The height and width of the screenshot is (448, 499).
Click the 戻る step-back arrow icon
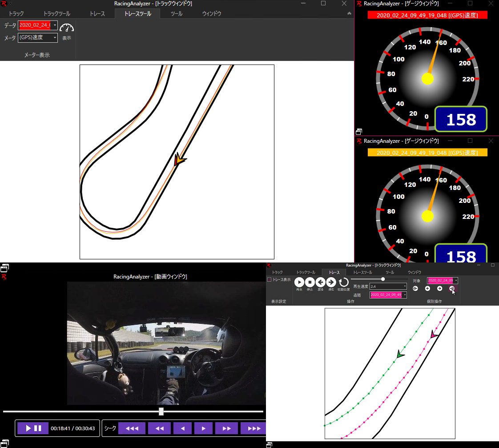click(320, 282)
